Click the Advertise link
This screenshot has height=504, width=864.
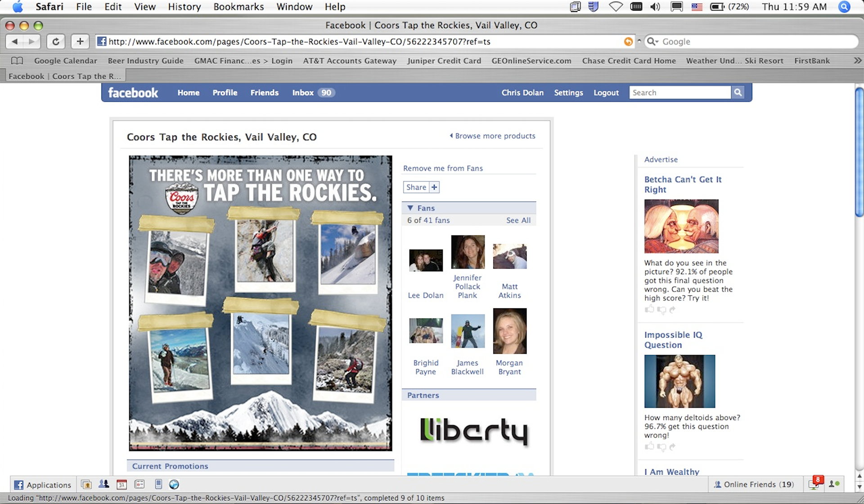[661, 159]
